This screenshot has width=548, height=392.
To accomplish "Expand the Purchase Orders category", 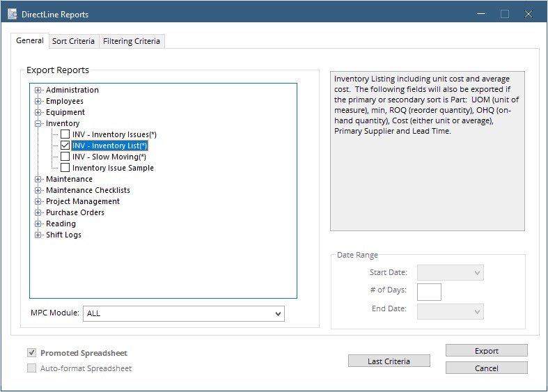I will pyautogui.click(x=38, y=213).
